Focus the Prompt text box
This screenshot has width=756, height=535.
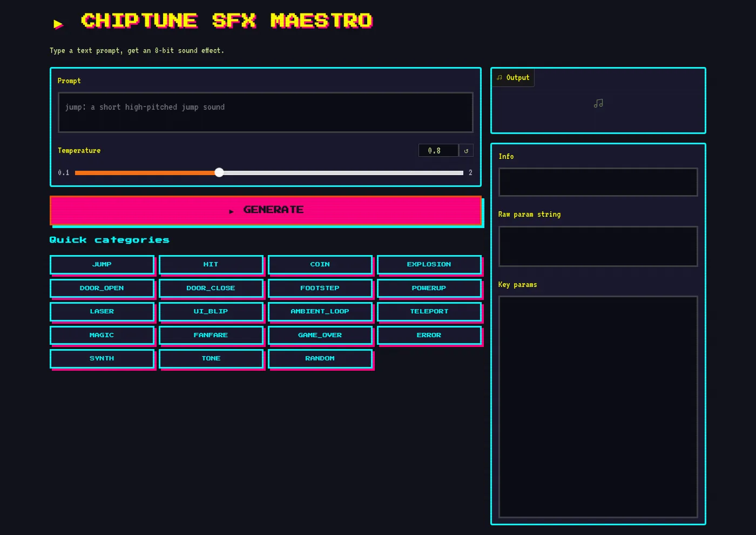(x=266, y=112)
